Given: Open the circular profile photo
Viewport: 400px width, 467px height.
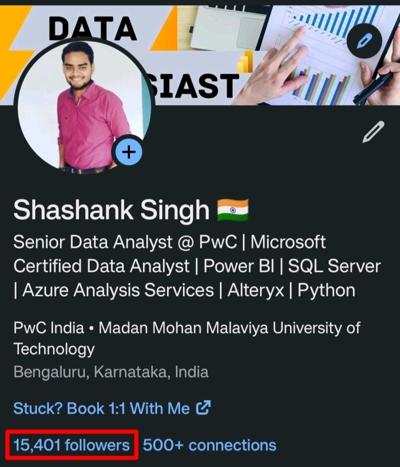Looking at the screenshot, I should pyautogui.click(x=83, y=105).
